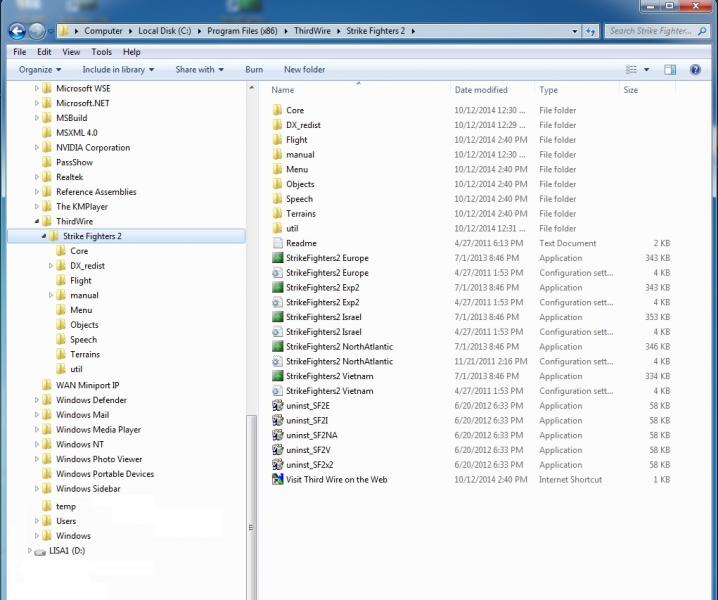Click Program Files (x86) in address breadcrumb
The width and height of the screenshot is (718, 600).
[x=242, y=31]
